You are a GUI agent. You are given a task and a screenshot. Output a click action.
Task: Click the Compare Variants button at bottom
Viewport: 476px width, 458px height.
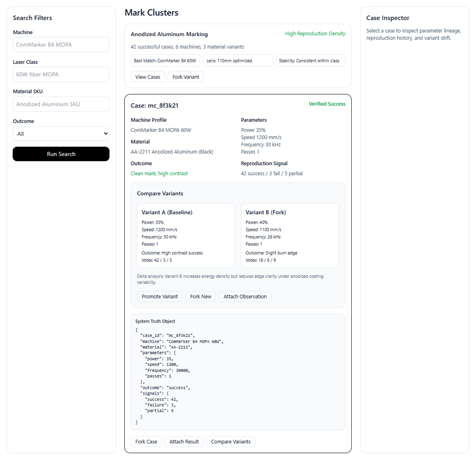231,441
